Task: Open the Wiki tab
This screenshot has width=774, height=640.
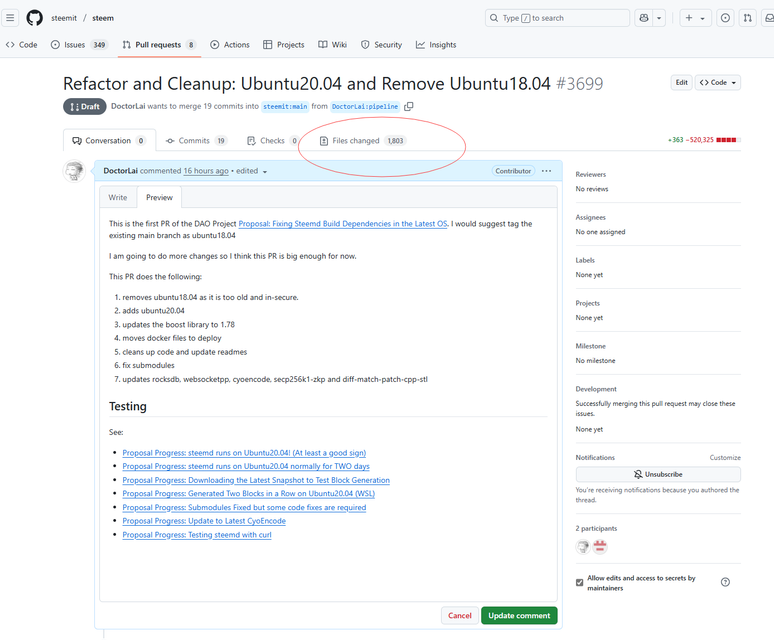Action: click(333, 44)
